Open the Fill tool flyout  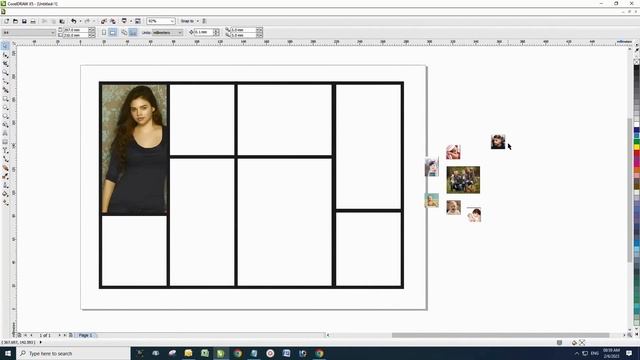tap(5, 194)
